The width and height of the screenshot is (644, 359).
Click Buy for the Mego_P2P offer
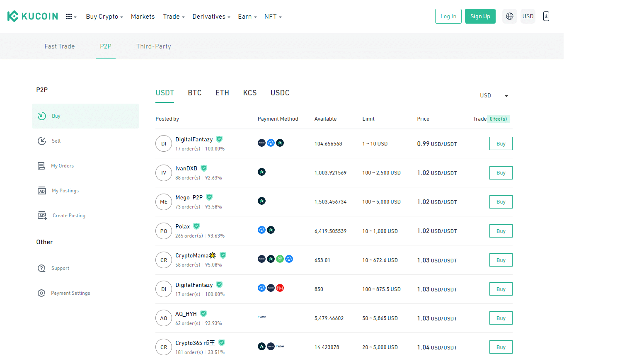click(x=501, y=202)
